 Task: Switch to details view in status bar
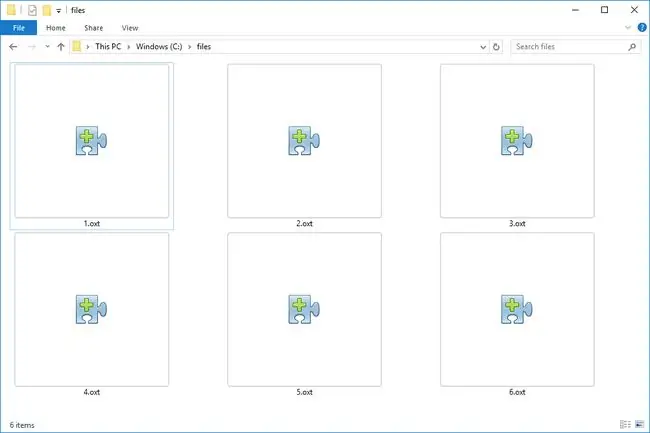click(625, 424)
